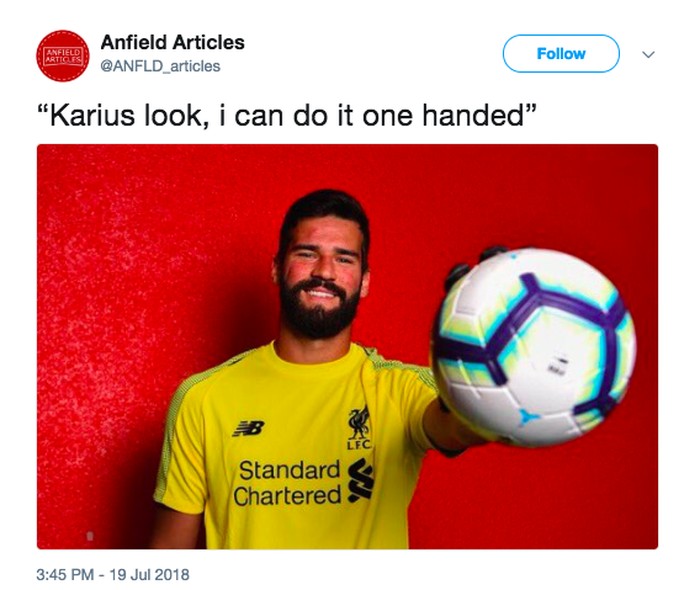The width and height of the screenshot is (700, 590).
Task: Open the 3:45 PM timestamp permalink
Action: point(65,574)
